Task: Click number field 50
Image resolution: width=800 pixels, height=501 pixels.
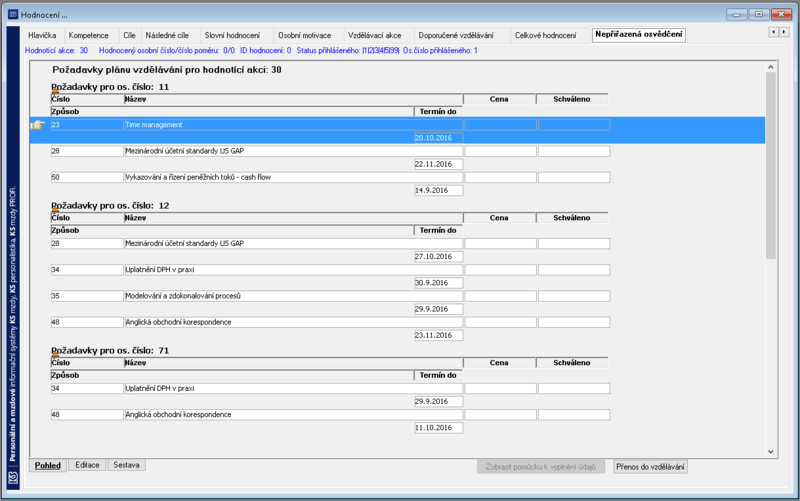Action: [x=87, y=177]
